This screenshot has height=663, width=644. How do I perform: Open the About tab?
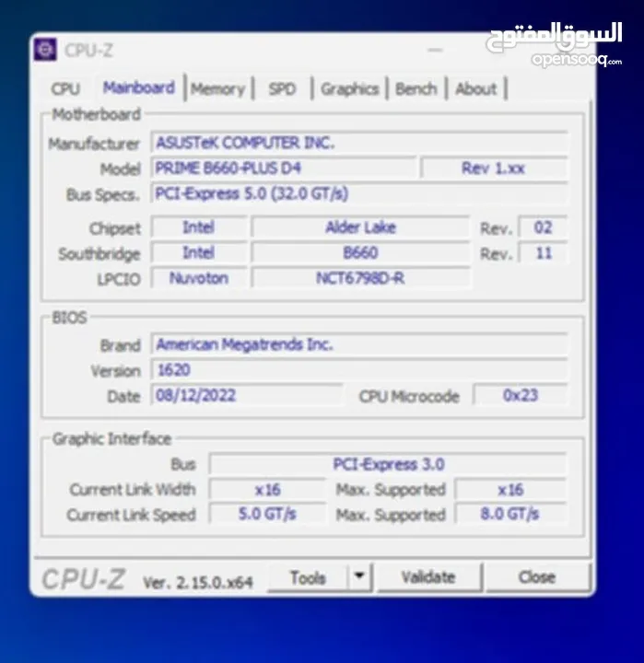click(476, 88)
